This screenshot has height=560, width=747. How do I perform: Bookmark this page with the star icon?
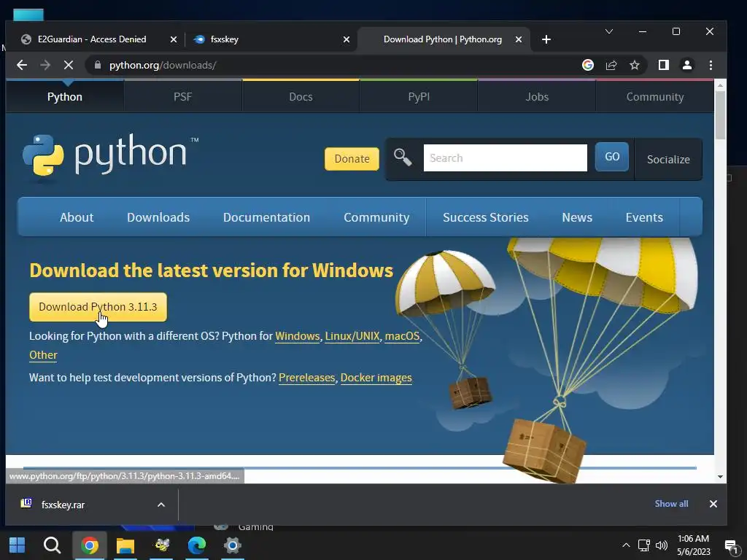coord(635,65)
